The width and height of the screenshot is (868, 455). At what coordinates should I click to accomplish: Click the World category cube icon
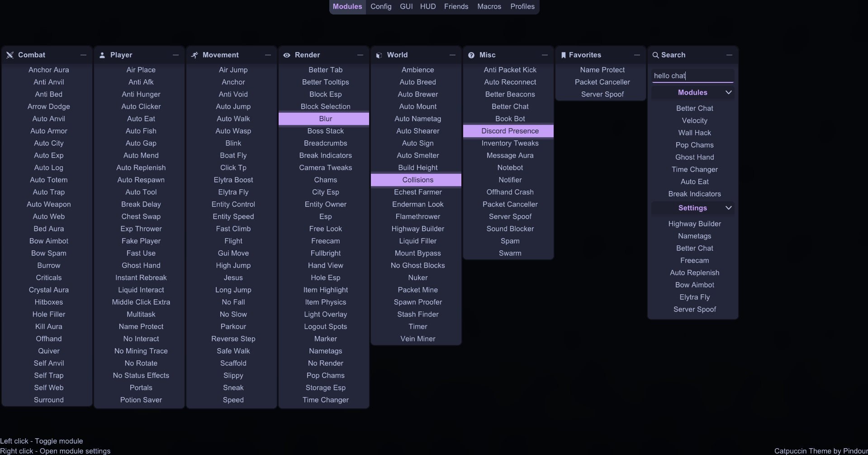[x=379, y=55]
